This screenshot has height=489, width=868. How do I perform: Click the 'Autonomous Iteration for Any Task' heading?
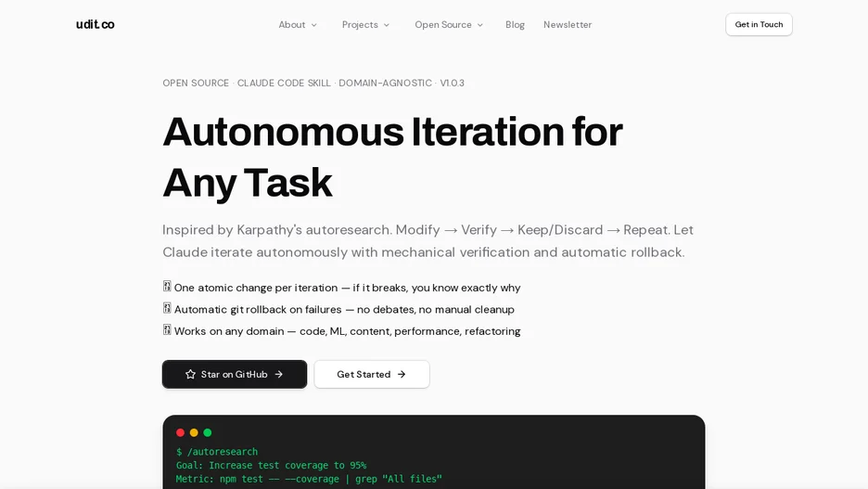coord(392,157)
